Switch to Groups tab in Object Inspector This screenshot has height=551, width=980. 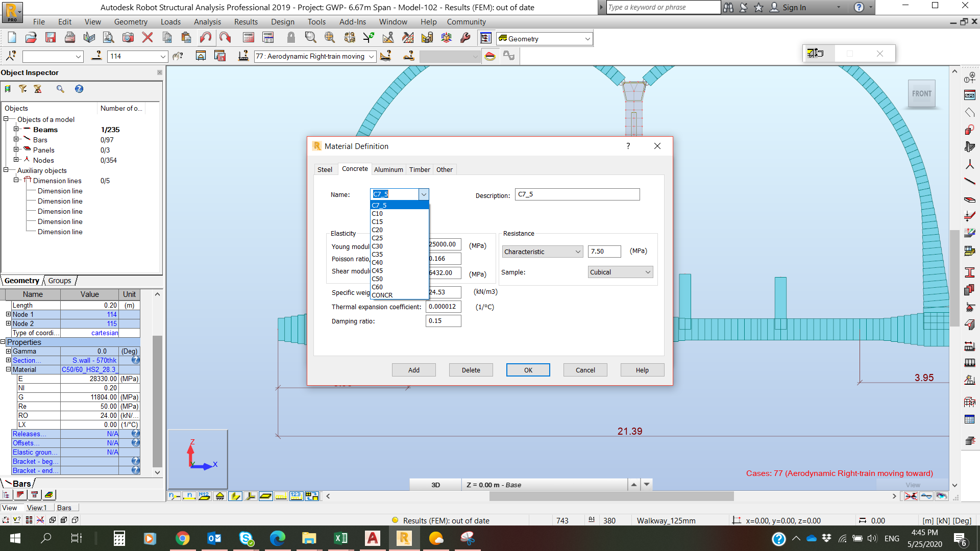(x=60, y=281)
